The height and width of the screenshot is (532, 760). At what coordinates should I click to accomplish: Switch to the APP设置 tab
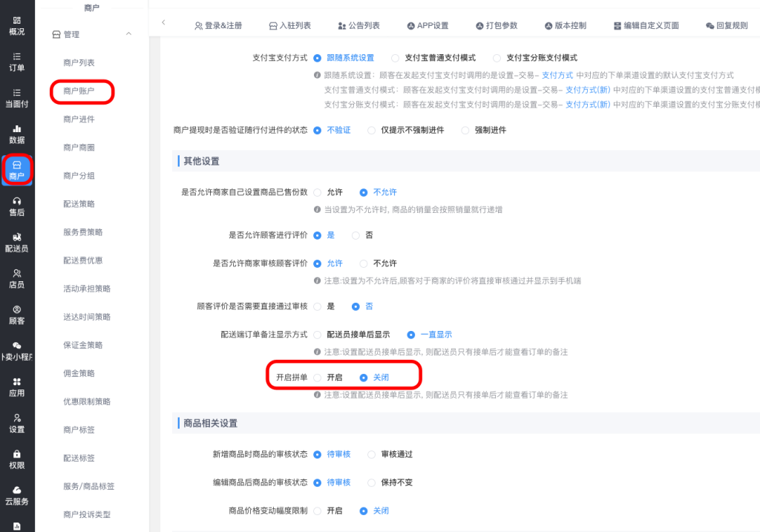click(427, 25)
